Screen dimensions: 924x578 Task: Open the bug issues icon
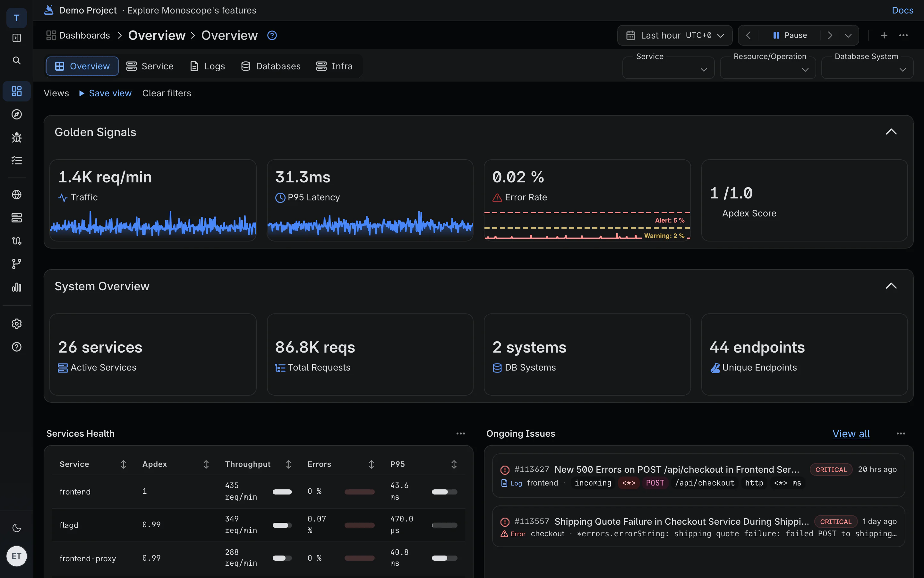16,138
